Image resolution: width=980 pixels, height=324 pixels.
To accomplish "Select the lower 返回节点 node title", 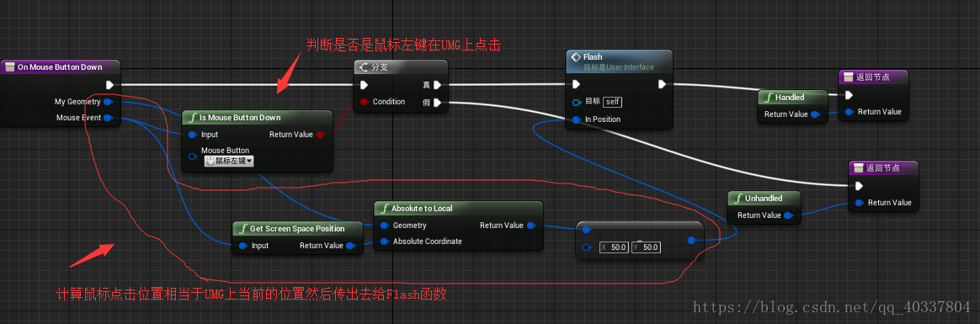I will pyautogui.click(x=881, y=168).
